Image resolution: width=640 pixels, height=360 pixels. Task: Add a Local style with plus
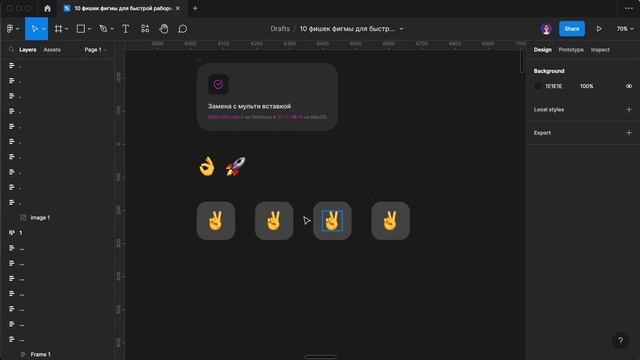629,109
